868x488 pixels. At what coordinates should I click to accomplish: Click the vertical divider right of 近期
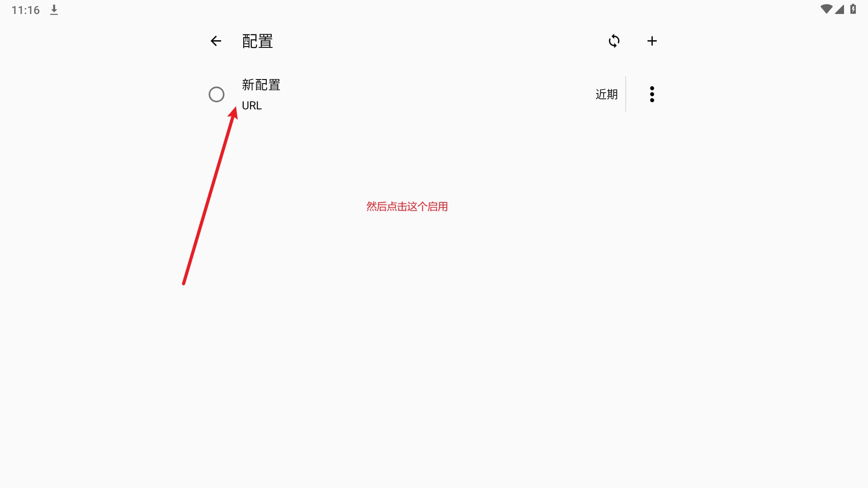tap(626, 94)
